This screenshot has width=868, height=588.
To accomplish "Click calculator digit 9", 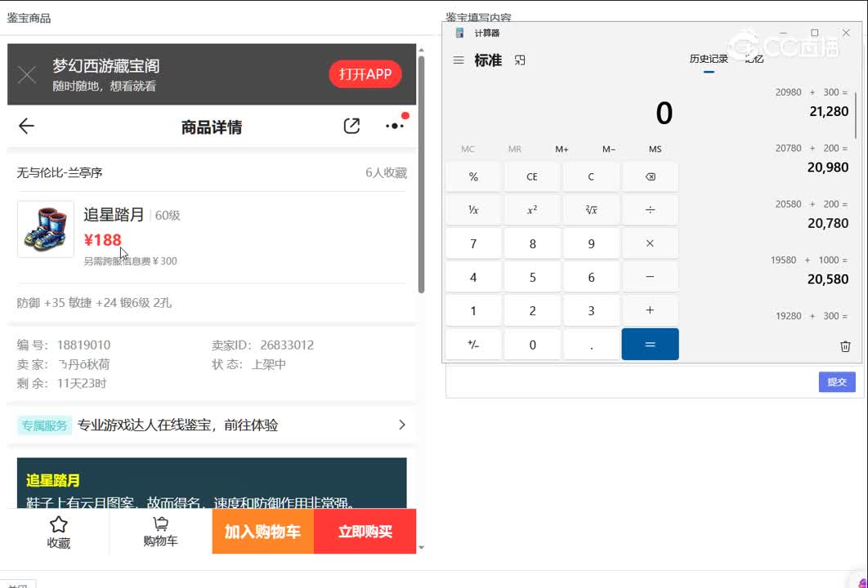I will point(591,244).
